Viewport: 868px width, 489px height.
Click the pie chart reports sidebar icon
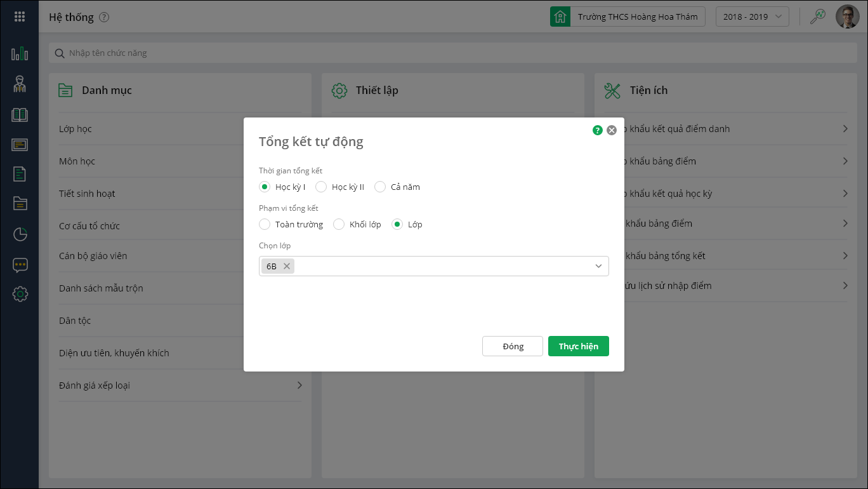(20, 234)
